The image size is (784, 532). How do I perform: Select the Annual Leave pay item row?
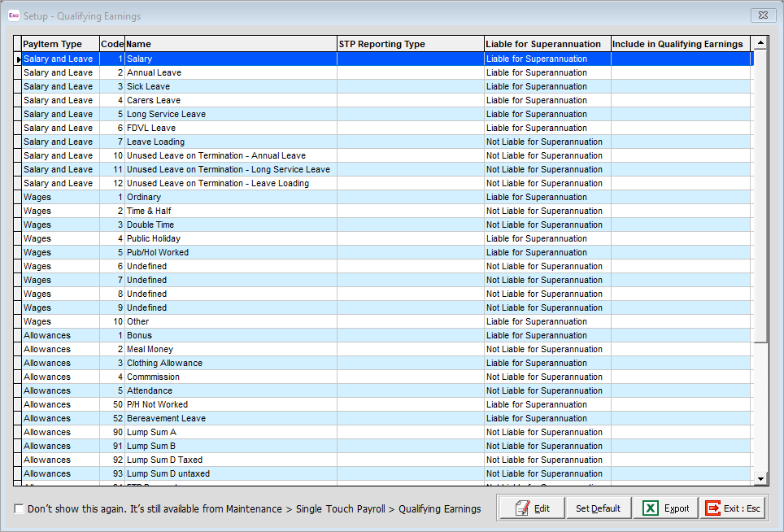386,72
